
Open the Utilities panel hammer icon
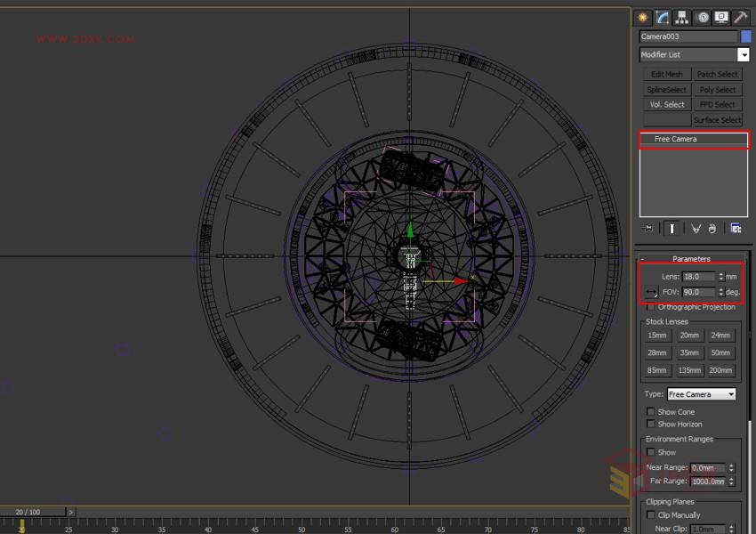pos(739,17)
